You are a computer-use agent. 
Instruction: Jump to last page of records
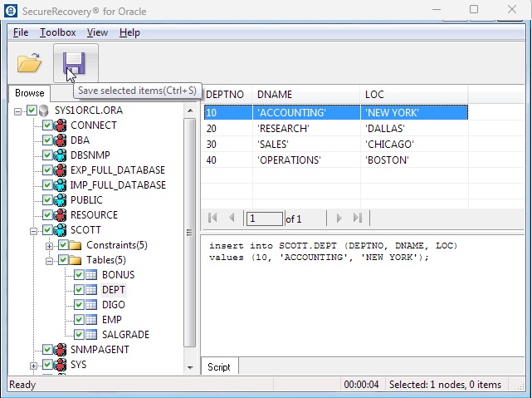coord(358,219)
